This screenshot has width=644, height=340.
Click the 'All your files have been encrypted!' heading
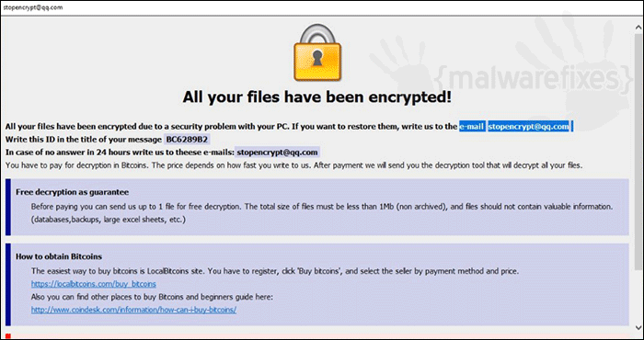click(x=316, y=97)
